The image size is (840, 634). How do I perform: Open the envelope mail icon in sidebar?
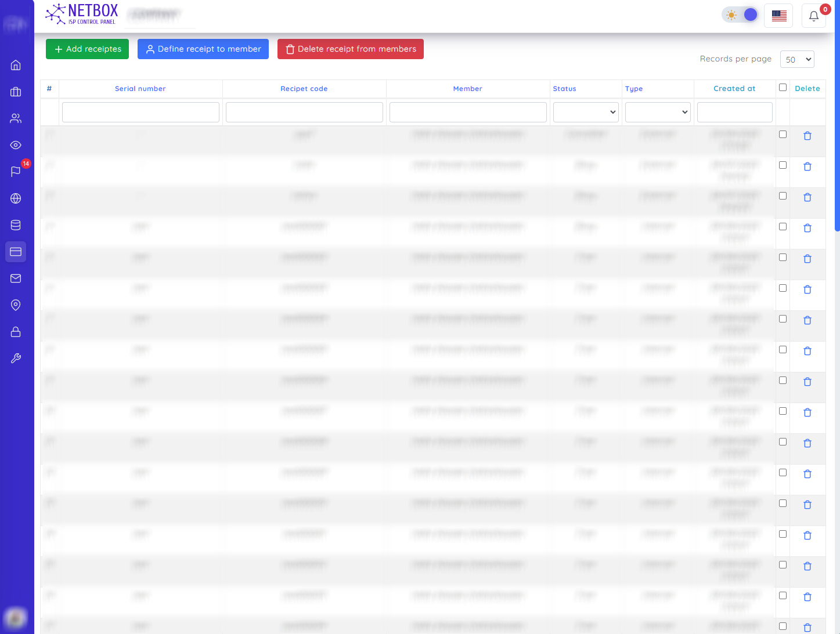(x=16, y=278)
